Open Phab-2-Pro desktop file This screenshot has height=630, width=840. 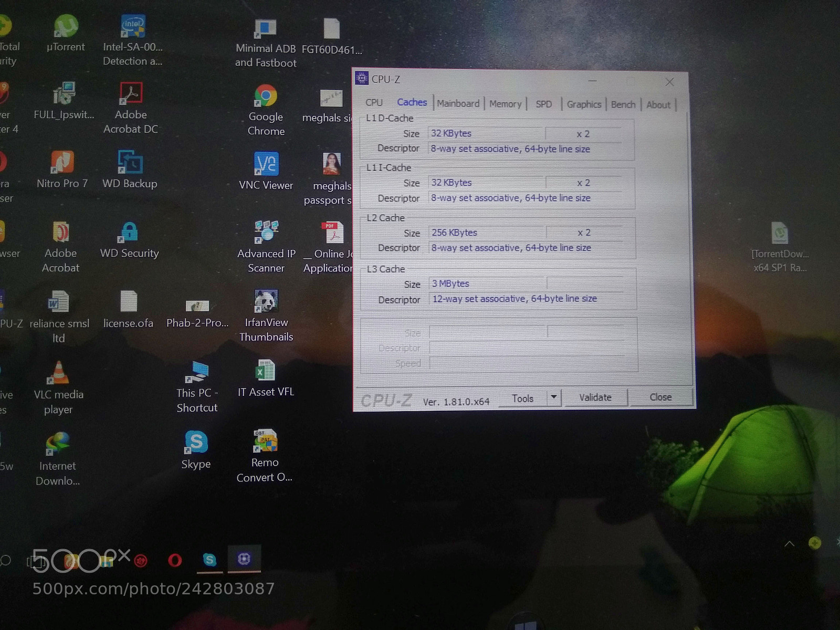tap(197, 313)
